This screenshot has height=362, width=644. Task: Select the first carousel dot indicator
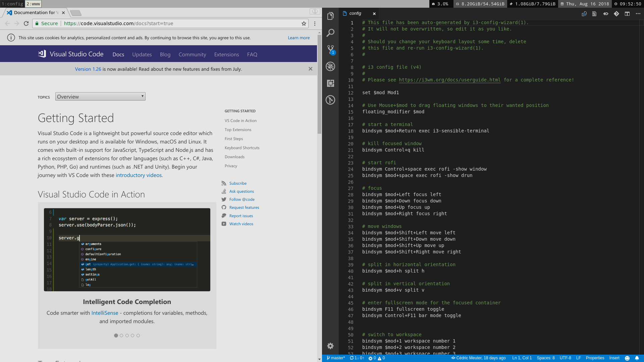click(116, 336)
